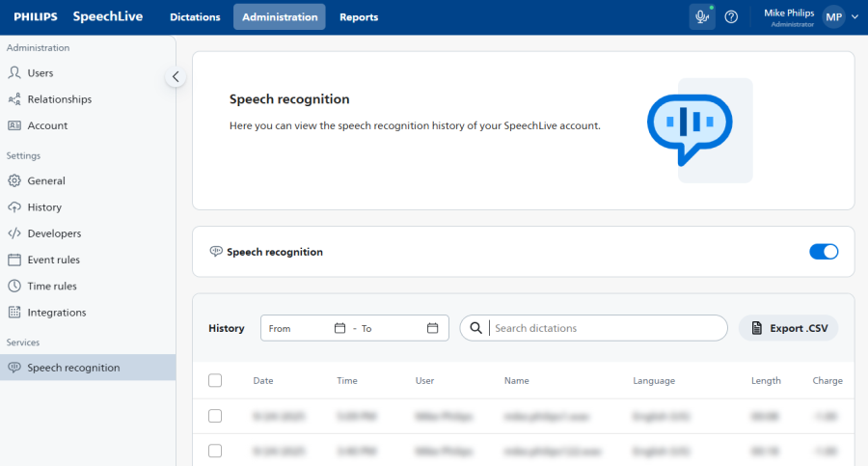Viewport: 868px width, 466px height.
Task: Click the large speech bubble illustration
Action: point(690,129)
